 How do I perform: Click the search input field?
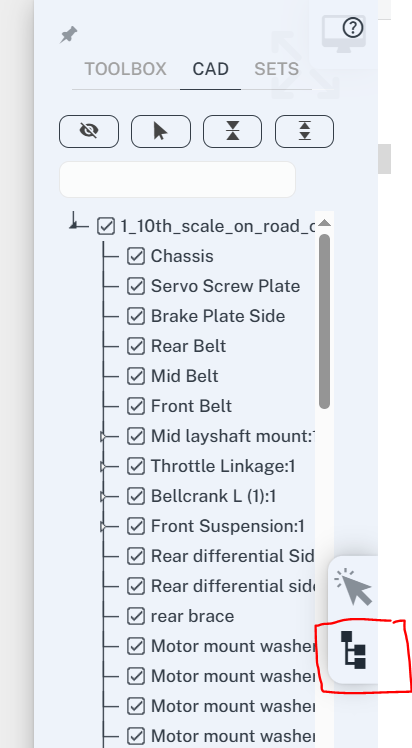[x=177, y=179]
